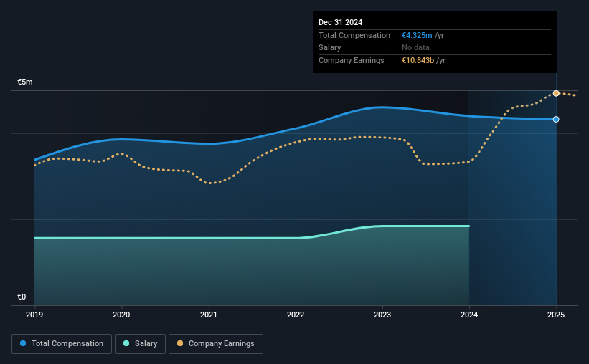The image size is (589, 364).
Task: Click the No data salary value
Action: pyautogui.click(x=415, y=48)
